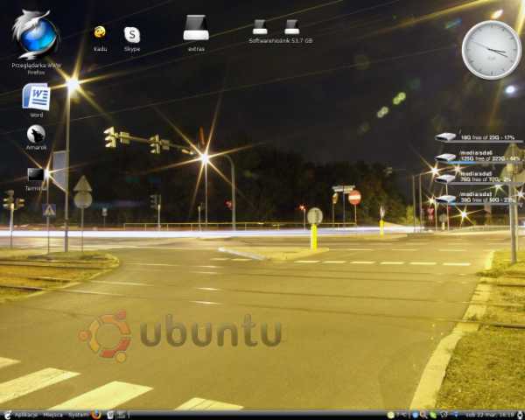
Task: Open the magnifier search tray icon
Action: coord(423,416)
